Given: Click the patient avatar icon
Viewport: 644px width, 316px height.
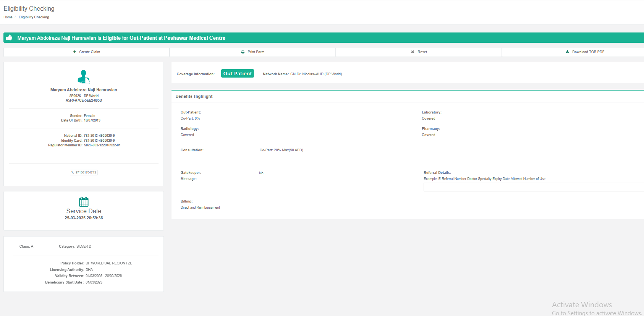Looking at the screenshot, I should 84,77.
